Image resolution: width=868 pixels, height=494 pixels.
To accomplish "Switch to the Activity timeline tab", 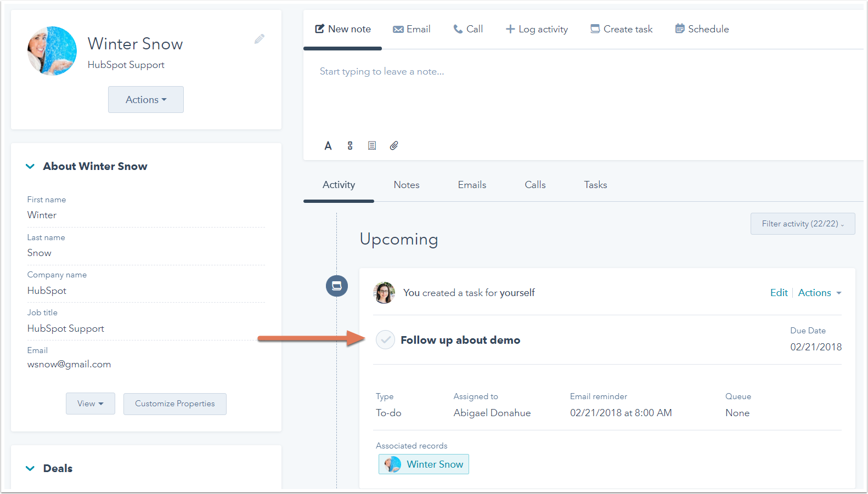I will 339,185.
